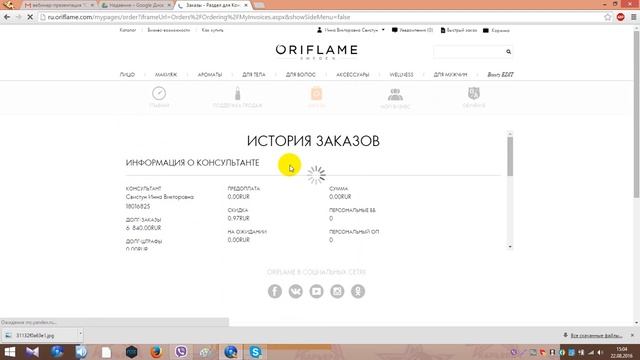
Task: Open the ДЛЯ ВОЛОС category menu
Action: 301,75
